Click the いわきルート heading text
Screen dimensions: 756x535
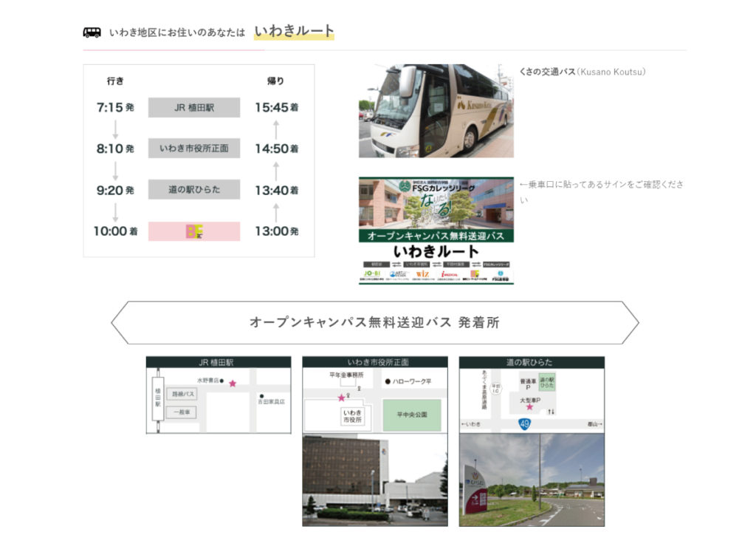click(x=294, y=31)
